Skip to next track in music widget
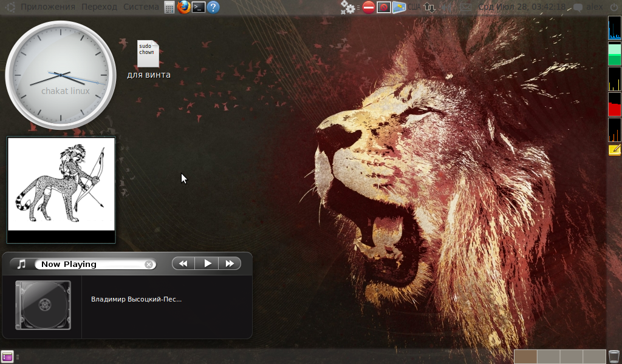This screenshot has height=364, width=622. tap(230, 263)
